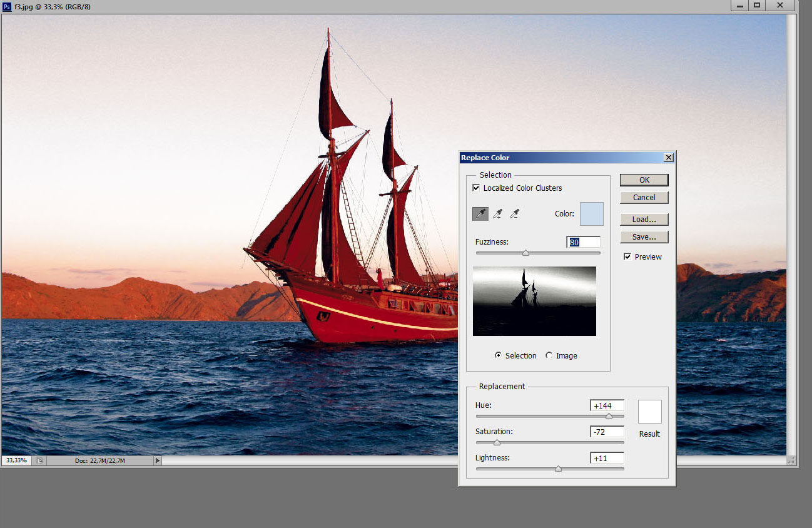Click the Hue slider handle
This screenshot has width=812, height=528.
coord(609,415)
